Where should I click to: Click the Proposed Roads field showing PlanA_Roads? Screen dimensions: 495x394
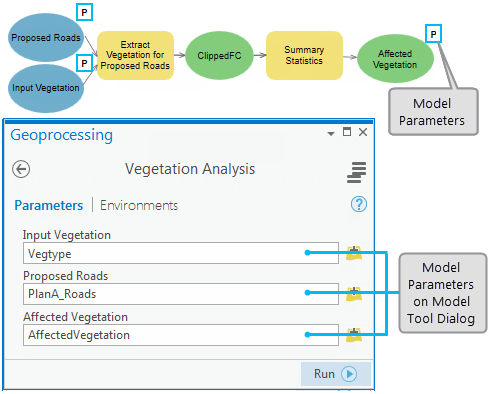click(x=181, y=294)
